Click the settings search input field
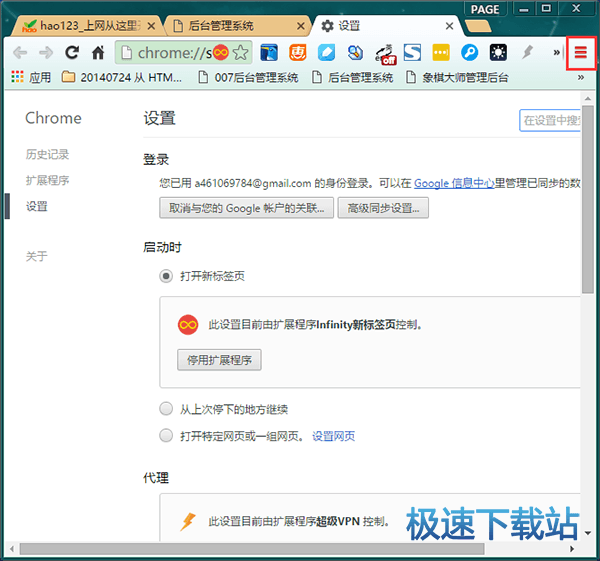 click(550, 120)
